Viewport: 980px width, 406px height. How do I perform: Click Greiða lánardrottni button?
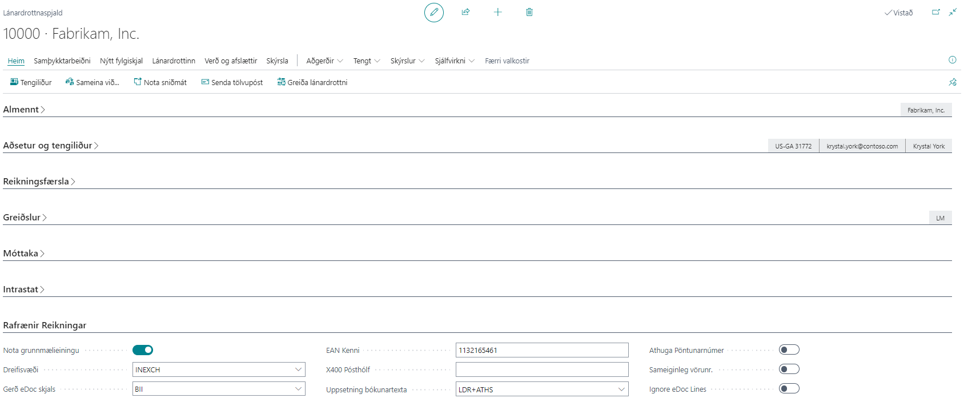tap(312, 82)
